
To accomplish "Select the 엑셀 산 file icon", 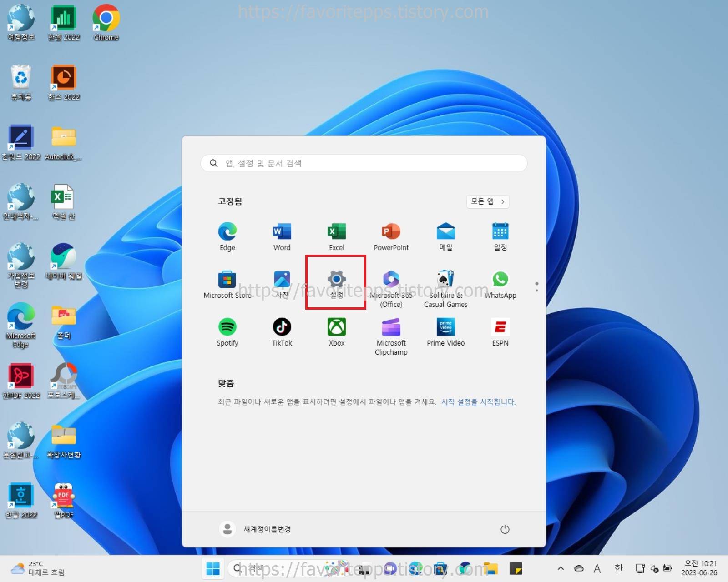I will tap(64, 202).
